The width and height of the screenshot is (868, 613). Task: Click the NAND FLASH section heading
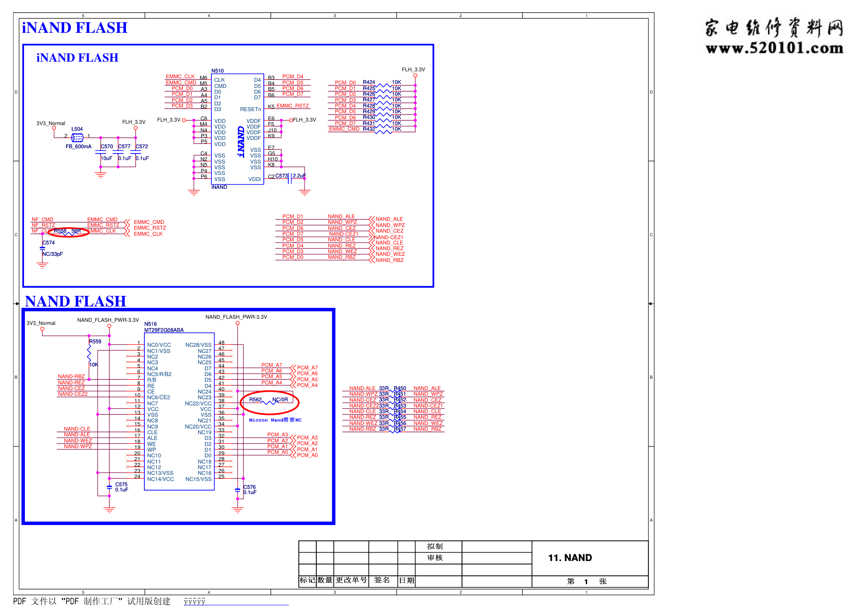(76, 301)
